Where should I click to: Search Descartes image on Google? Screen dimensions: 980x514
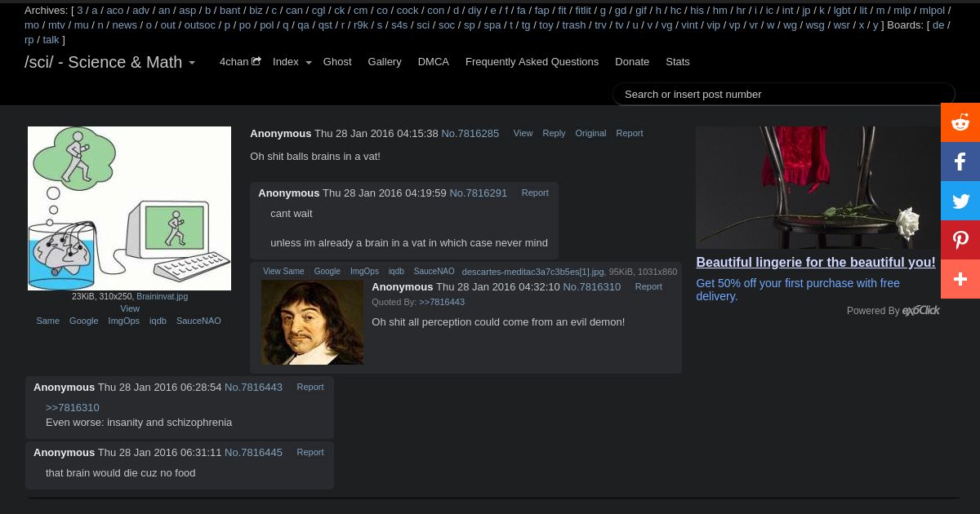[327, 271]
